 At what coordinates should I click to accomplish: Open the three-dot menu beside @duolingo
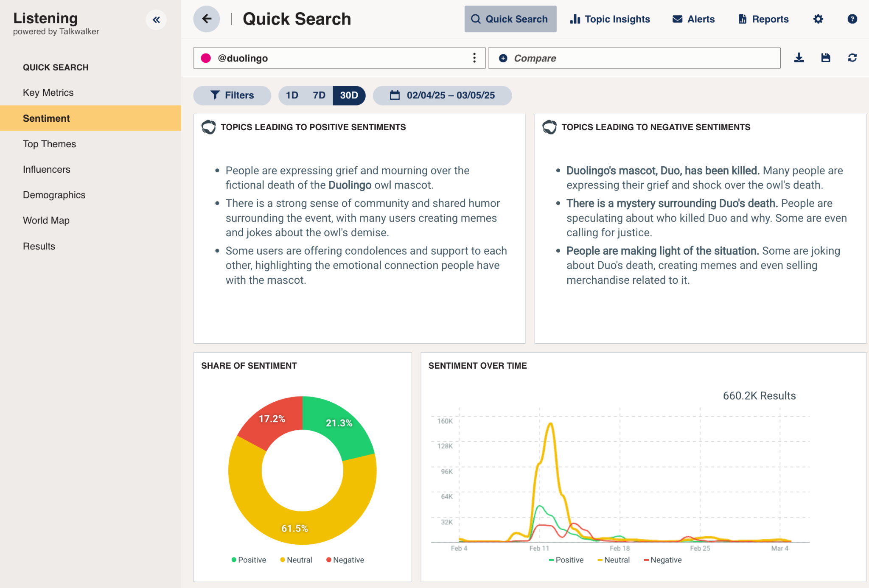tap(474, 58)
